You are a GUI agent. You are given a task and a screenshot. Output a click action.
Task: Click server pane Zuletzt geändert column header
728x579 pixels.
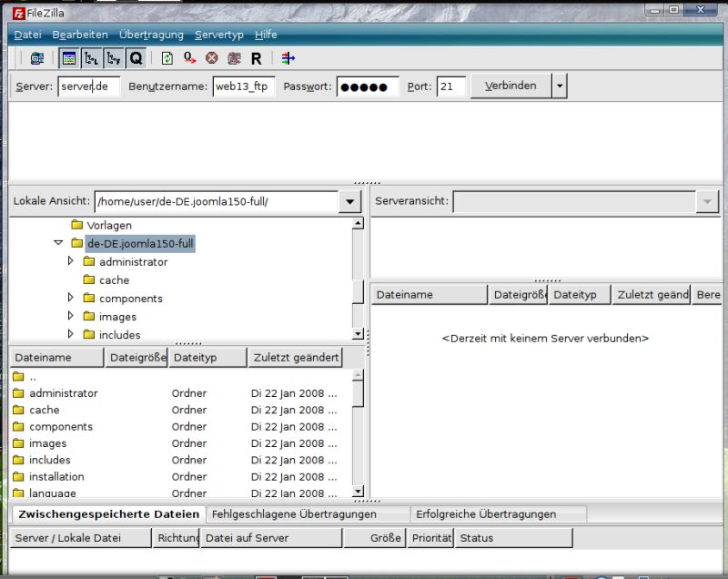(x=652, y=295)
